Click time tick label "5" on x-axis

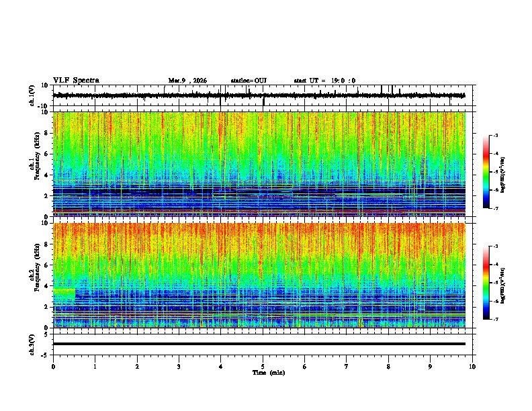click(x=263, y=367)
